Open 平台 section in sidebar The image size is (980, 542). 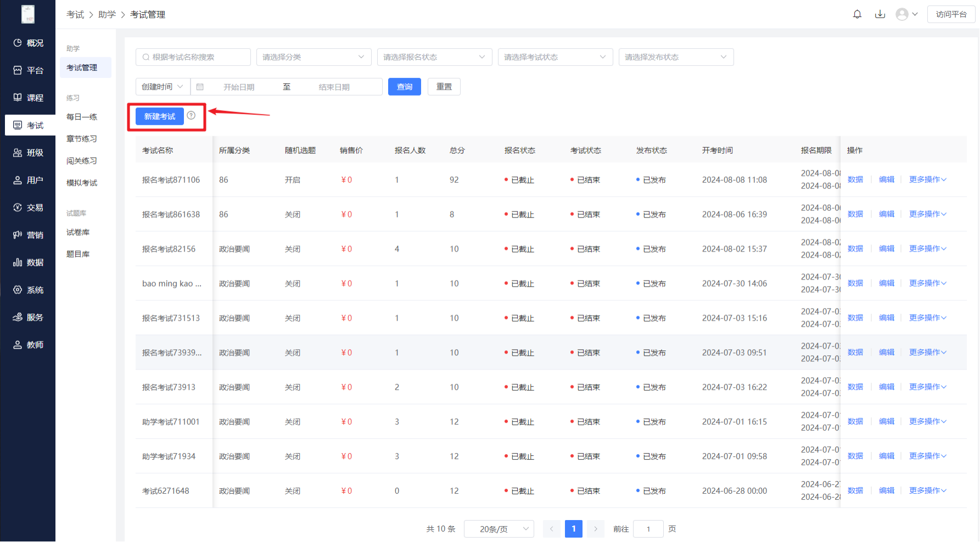(28, 70)
